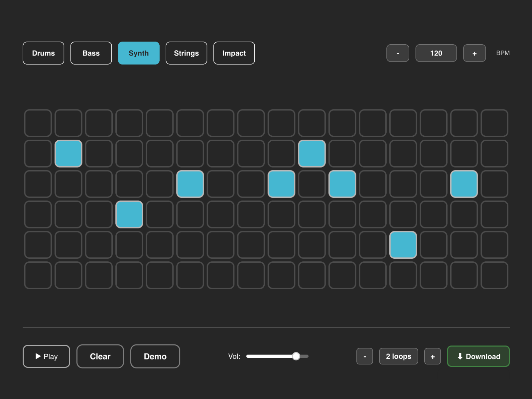532x399 pixels.
Task: Activate the first cell in top row
Action: pos(38,123)
